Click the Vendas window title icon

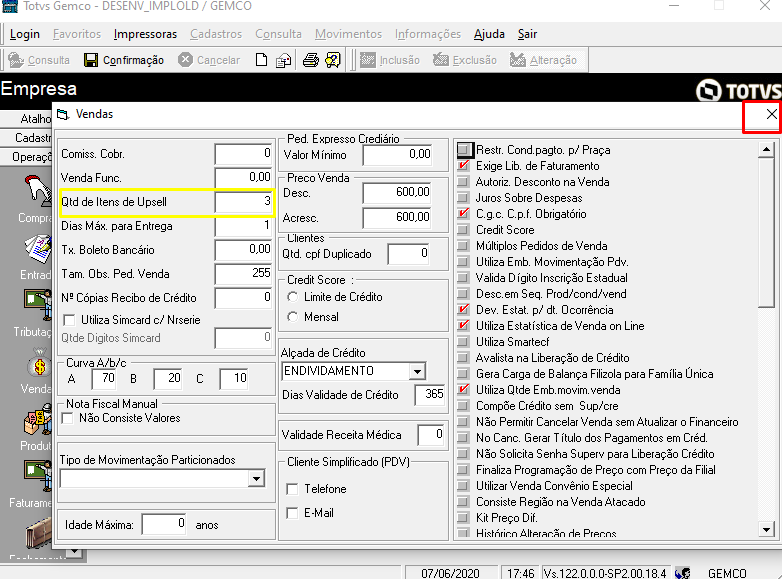pos(62,115)
